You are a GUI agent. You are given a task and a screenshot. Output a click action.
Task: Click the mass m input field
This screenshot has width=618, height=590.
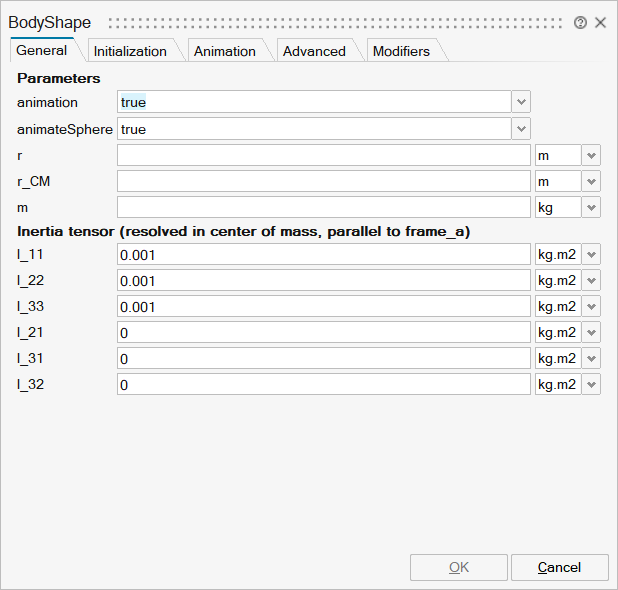(323, 207)
